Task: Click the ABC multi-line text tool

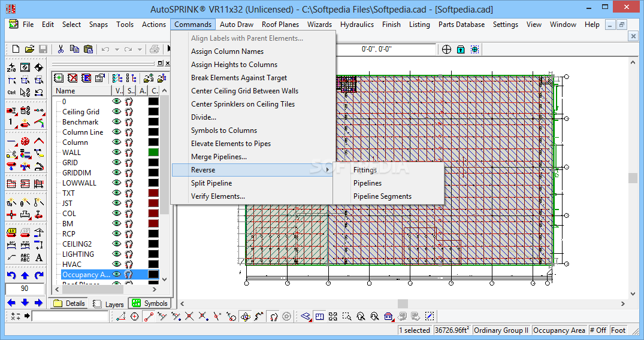Action: 25,257
